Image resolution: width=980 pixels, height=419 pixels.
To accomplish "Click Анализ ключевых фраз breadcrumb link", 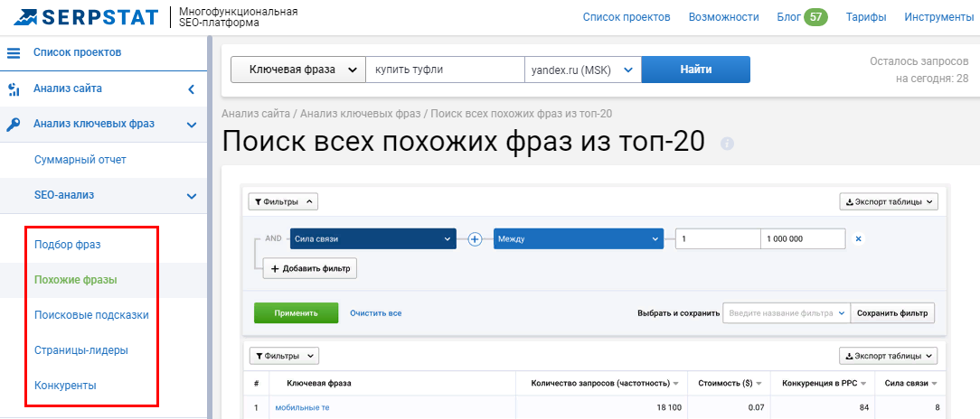I will pos(362,113).
